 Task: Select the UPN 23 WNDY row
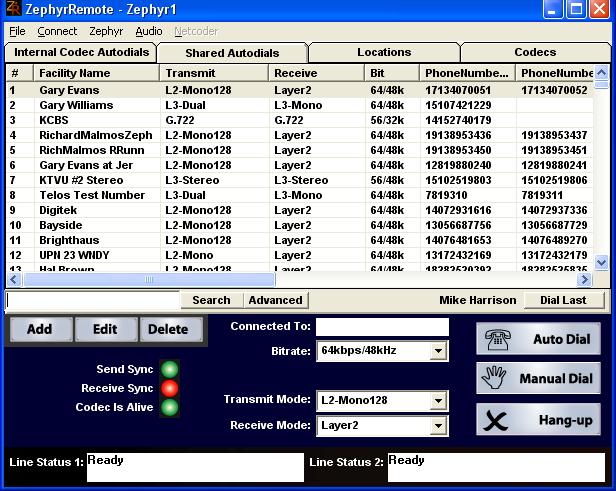[x=299, y=255]
